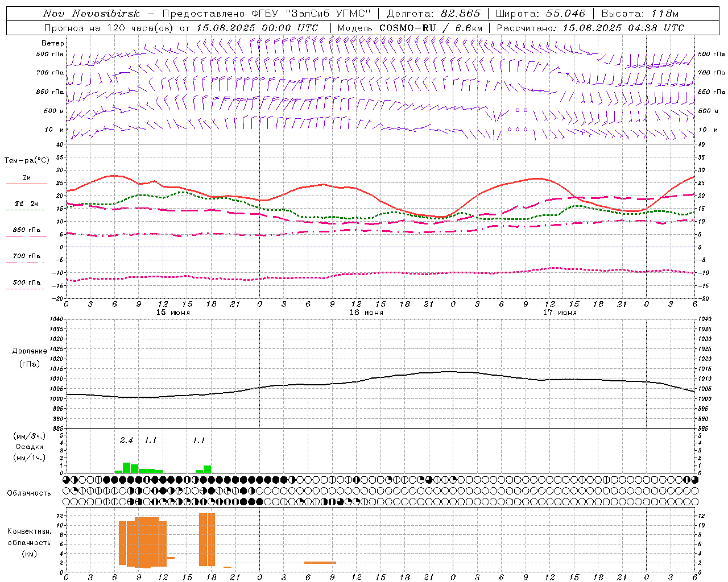Image resolution: width=728 pixels, height=582 pixels.
Task: Click the station title "Nov_Novosibirsk"
Action: pos(91,14)
